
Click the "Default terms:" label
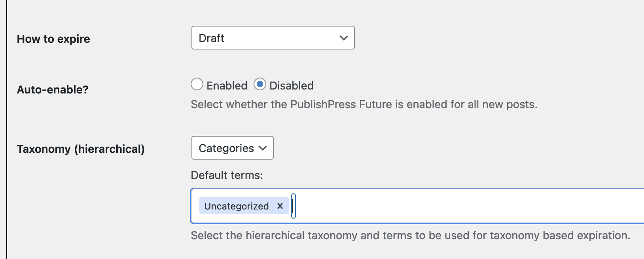[227, 175]
